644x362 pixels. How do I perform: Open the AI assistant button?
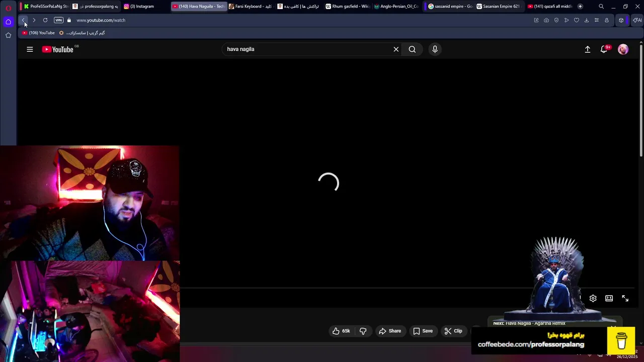coord(637,20)
